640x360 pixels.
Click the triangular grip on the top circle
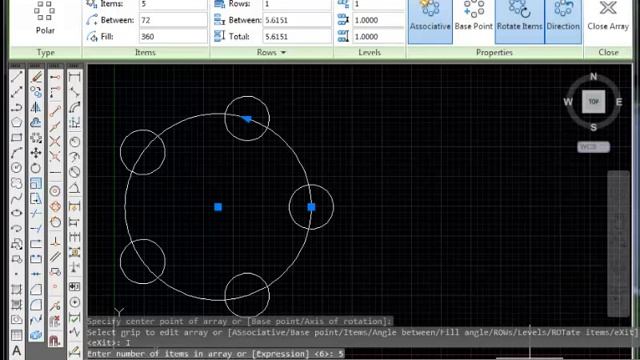(246, 119)
